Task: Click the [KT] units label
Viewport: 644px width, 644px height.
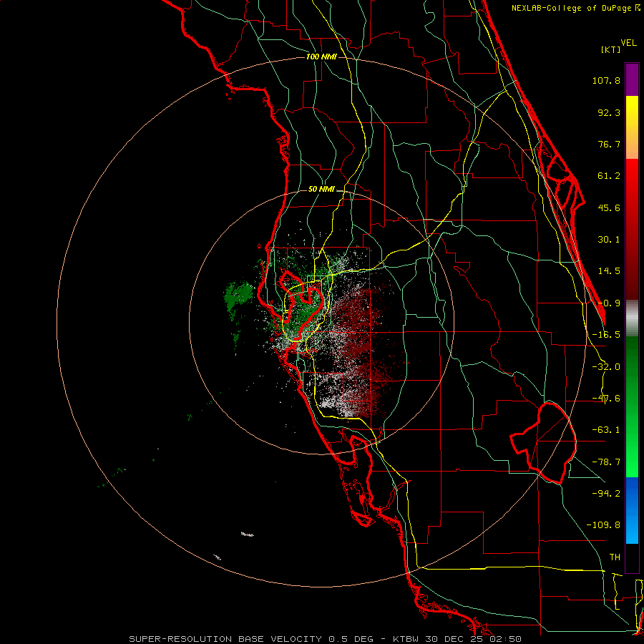Action: (x=611, y=49)
